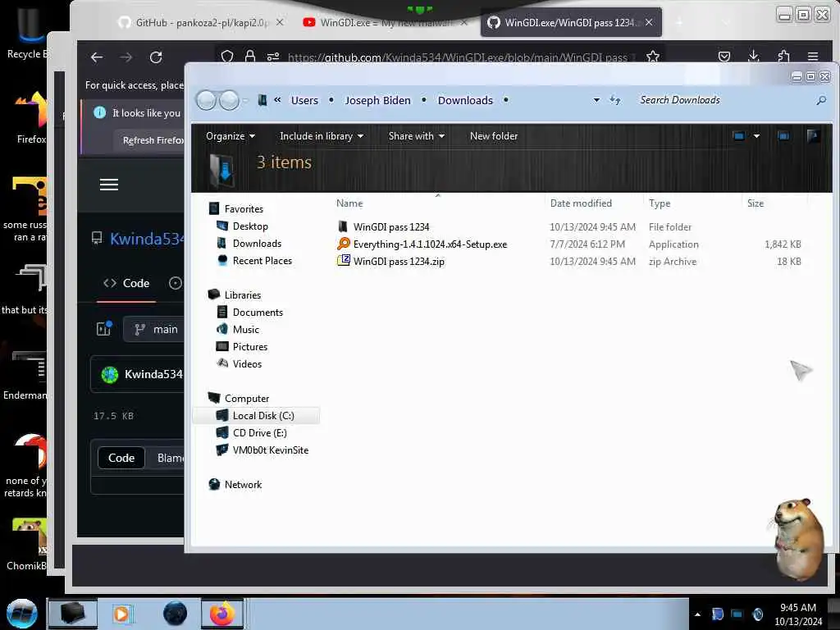Viewport: 840px width, 630px height.
Task: Open the Firefox hamburger application menu
Action: (813, 57)
